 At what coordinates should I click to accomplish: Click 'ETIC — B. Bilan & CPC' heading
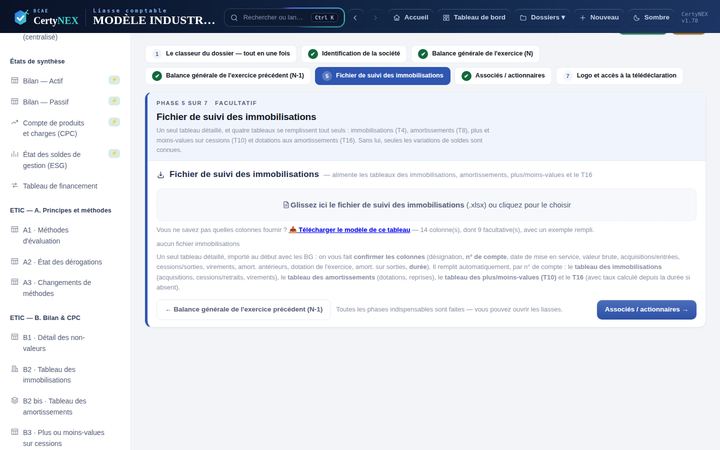(x=45, y=318)
